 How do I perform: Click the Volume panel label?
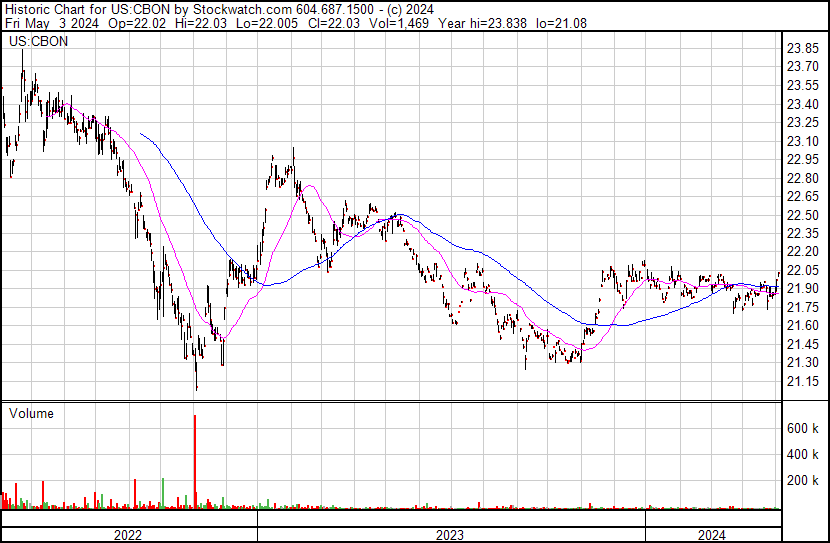[x=30, y=413]
